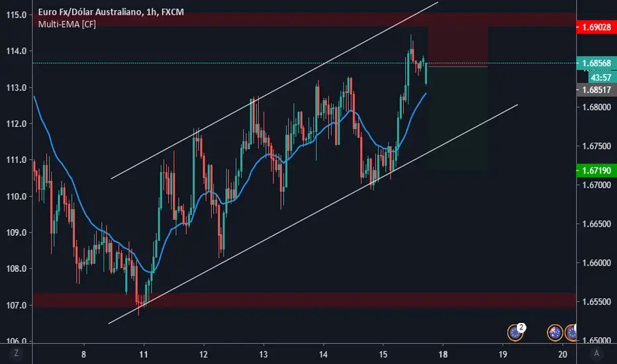617x364 pixels.
Task: Click date 13 on the time axis
Action: coord(263,355)
